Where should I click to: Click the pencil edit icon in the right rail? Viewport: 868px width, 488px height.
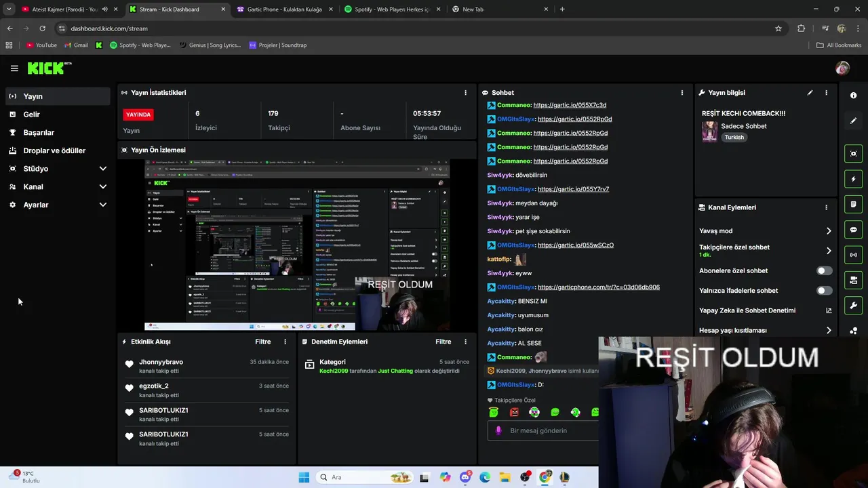click(853, 121)
